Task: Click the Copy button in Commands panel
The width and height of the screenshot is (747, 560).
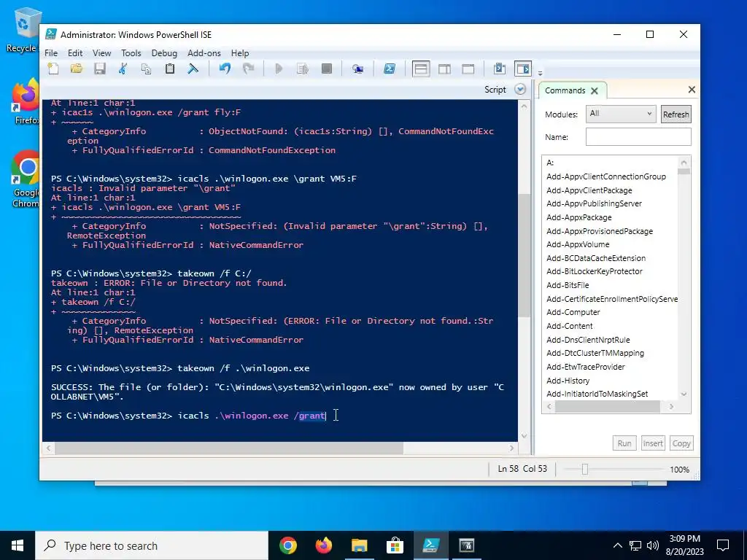Action: [x=681, y=443]
